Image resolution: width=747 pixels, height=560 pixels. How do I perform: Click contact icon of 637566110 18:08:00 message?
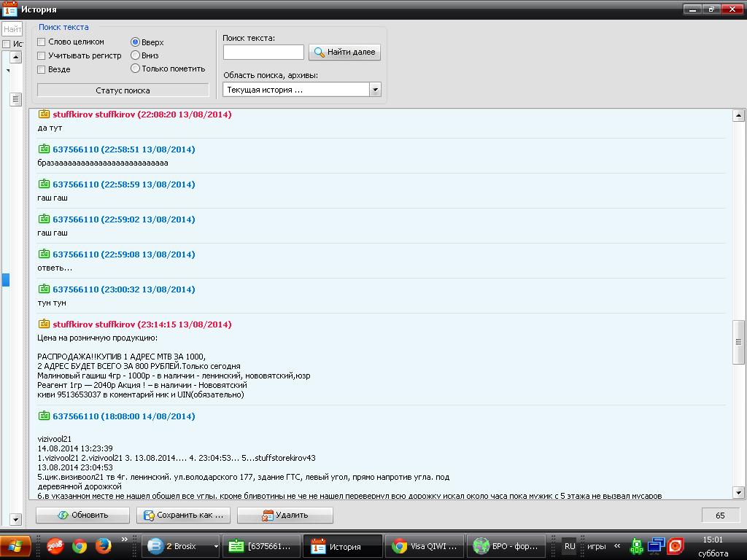(44, 416)
